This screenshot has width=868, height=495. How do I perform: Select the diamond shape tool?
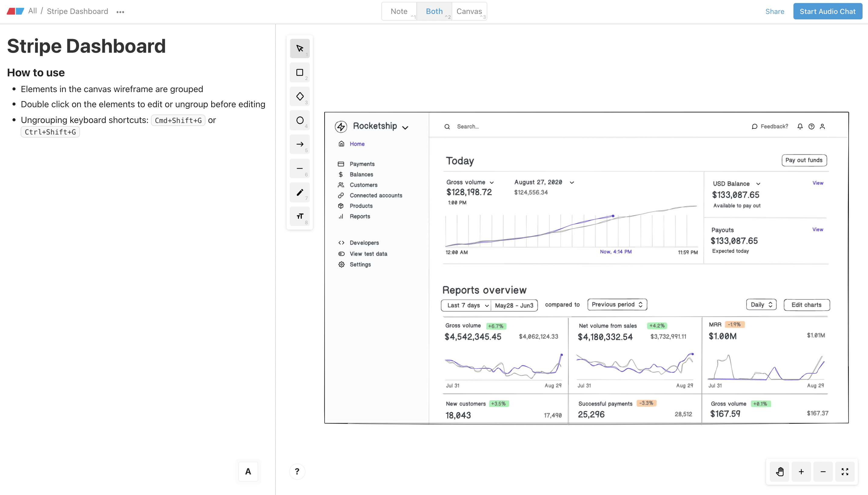[x=300, y=97]
